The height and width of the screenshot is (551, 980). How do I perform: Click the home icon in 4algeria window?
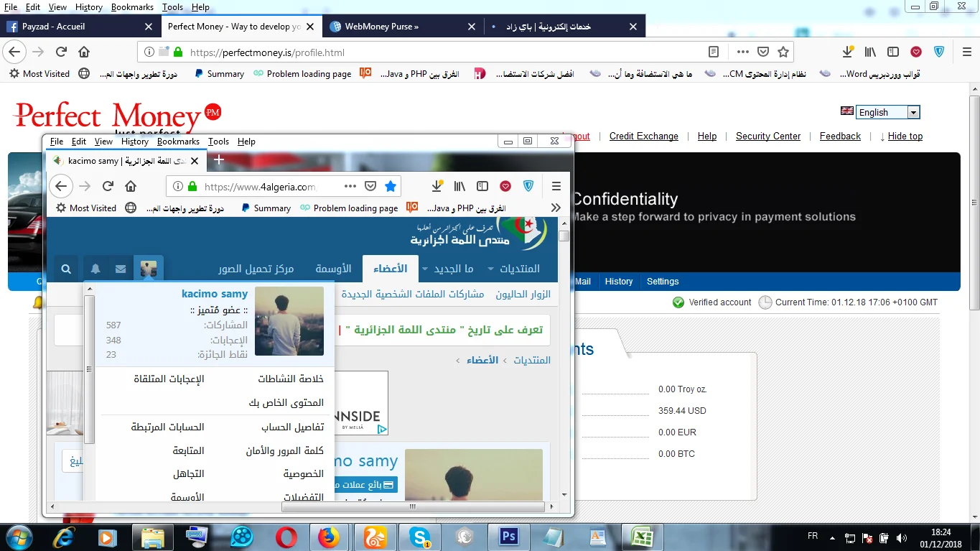click(x=131, y=186)
